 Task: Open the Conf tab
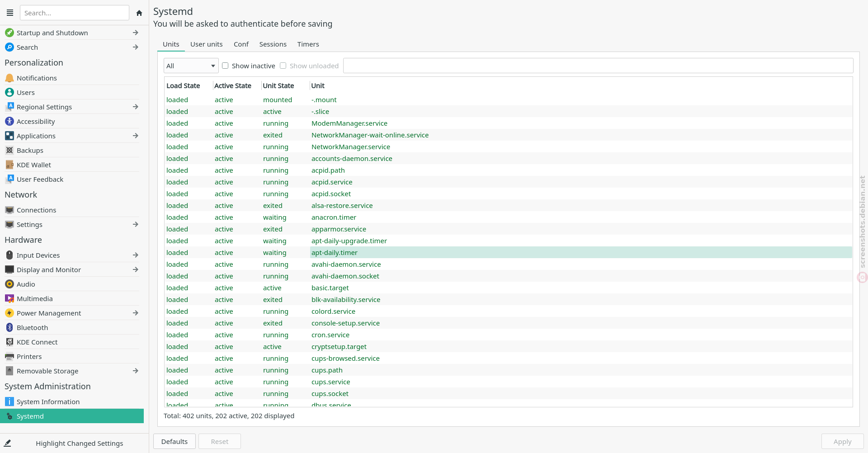click(241, 44)
